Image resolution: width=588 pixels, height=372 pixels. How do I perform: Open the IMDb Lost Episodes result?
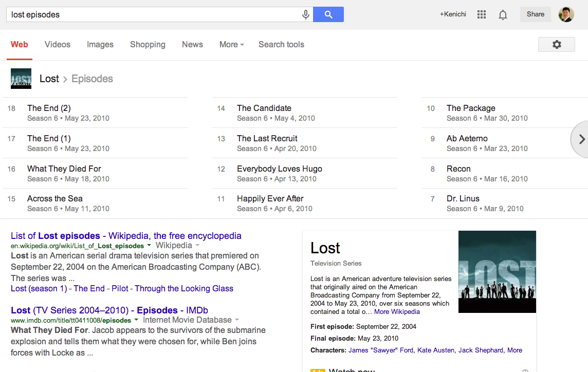(x=109, y=310)
